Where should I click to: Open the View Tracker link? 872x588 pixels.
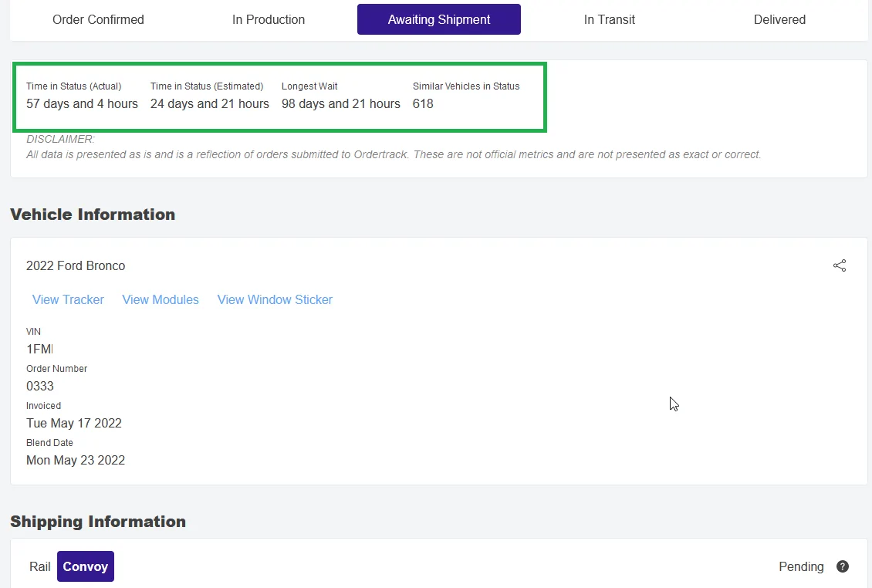pyautogui.click(x=69, y=300)
